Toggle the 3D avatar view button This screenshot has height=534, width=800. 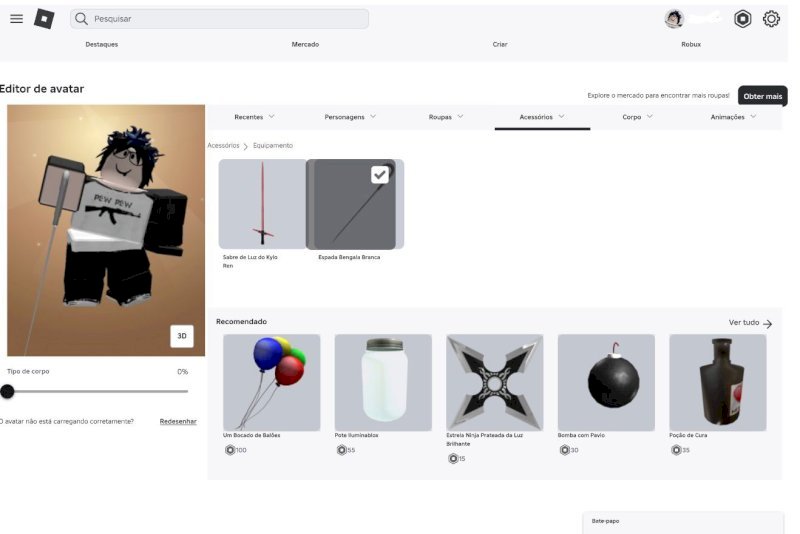pos(182,336)
